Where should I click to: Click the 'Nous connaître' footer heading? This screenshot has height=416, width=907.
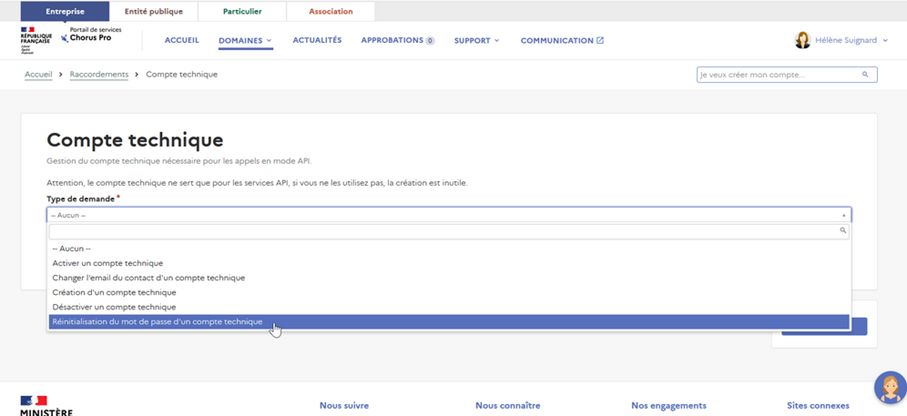click(x=508, y=406)
